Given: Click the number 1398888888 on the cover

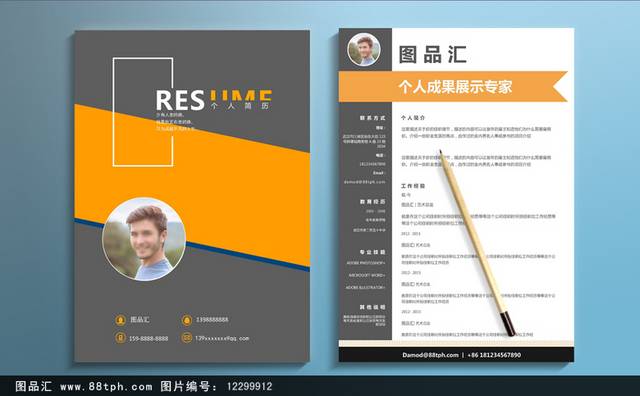Looking at the screenshot, I should point(212,320).
